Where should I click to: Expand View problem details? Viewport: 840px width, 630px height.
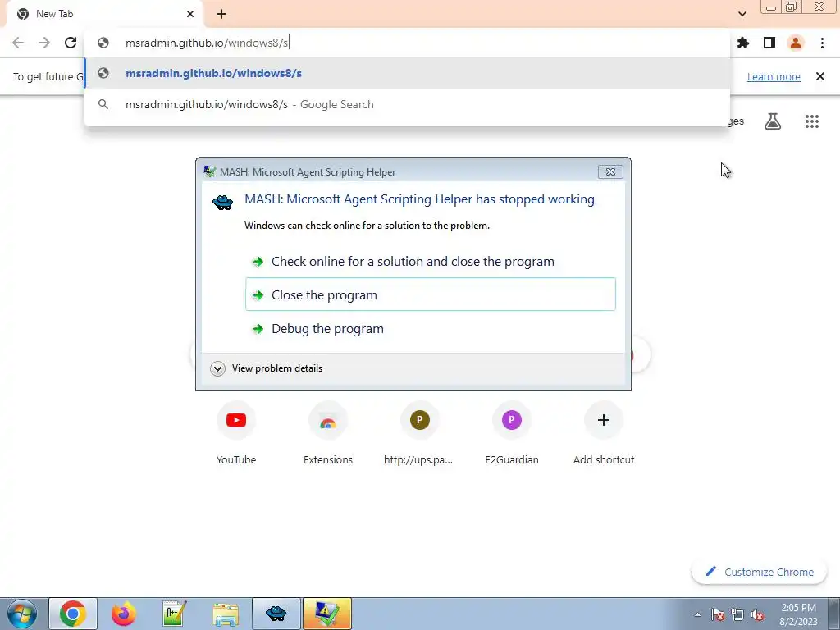[267, 368]
